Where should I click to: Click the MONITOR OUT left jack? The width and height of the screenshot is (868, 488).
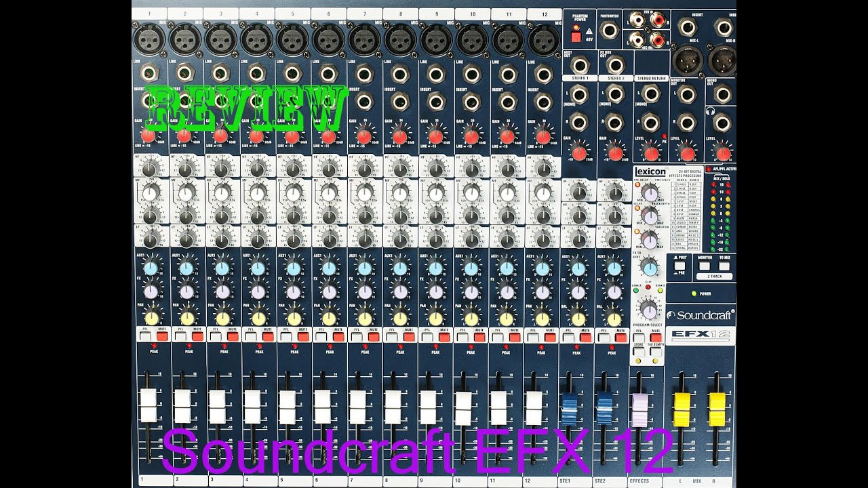[686, 94]
